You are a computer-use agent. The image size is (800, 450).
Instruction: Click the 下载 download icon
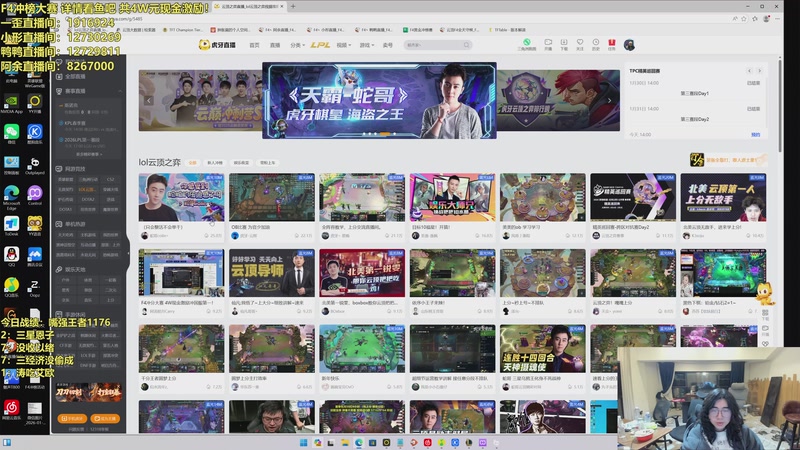(x=564, y=44)
